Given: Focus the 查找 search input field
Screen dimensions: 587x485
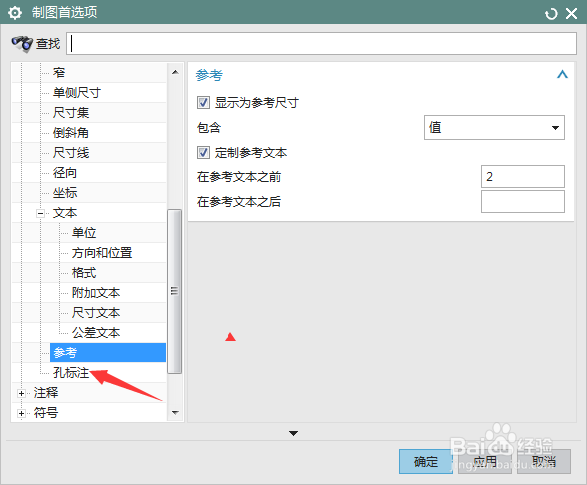Looking at the screenshot, I should click(321, 43).
